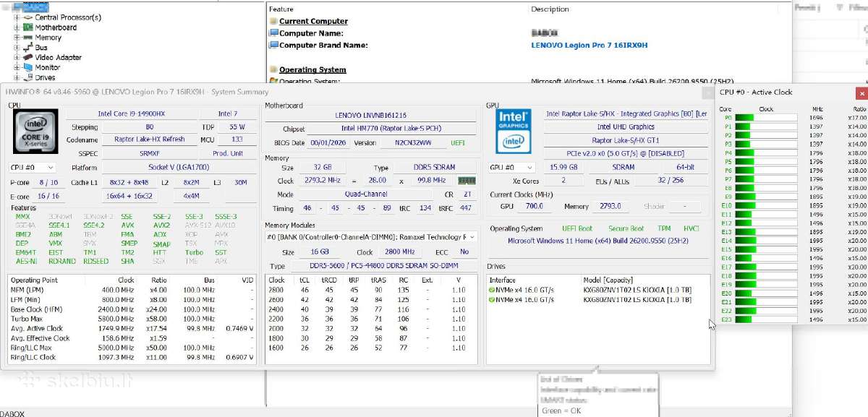The image size is (868, 417).
Task: Click the Monitor icon in the device tree
Action: tap(28, 67)
